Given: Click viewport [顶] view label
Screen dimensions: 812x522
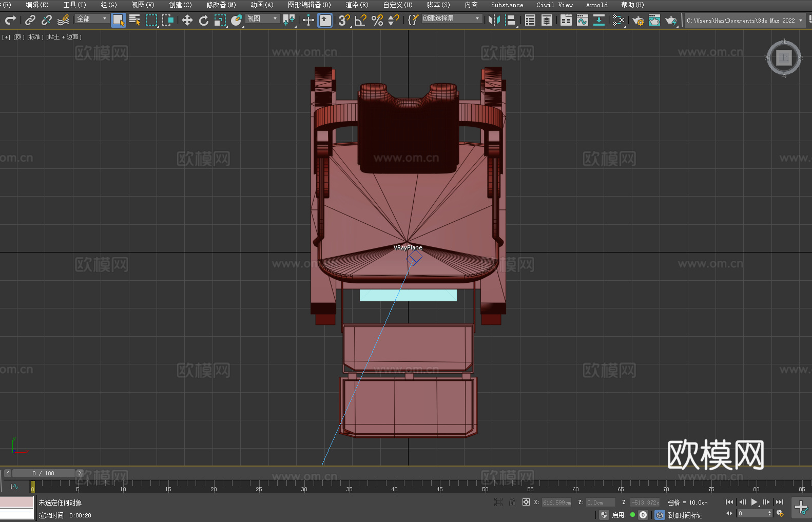Looking at the screenshot, I should point(19,37).
